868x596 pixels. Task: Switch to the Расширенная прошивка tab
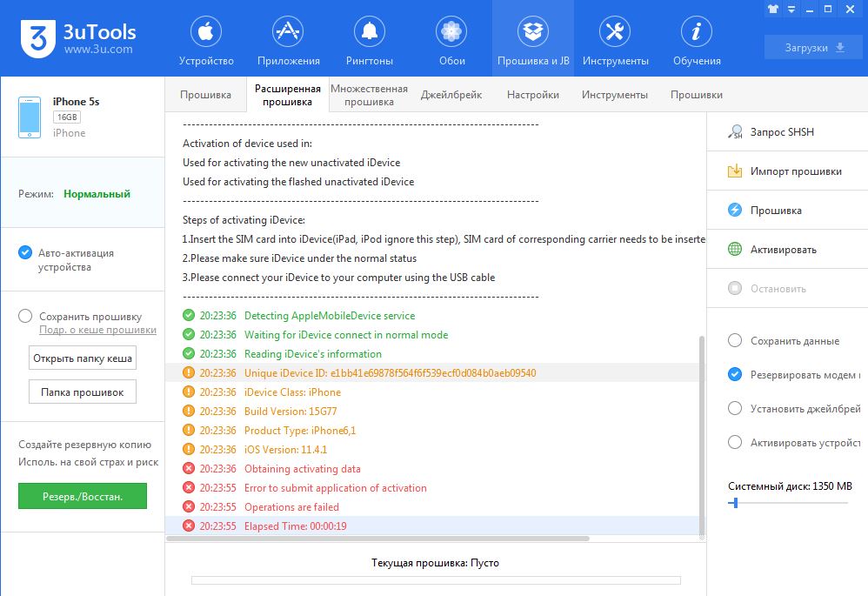coord(287,95)
